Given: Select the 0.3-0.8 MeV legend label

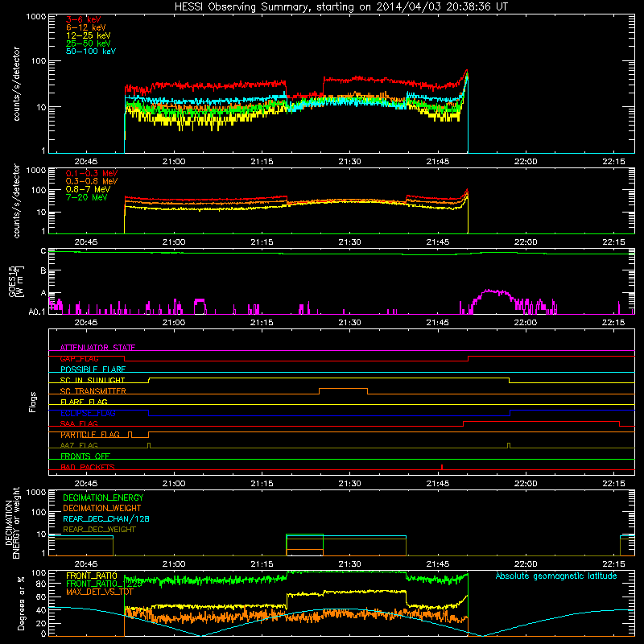Looking at the screenshot, I should pos(92,181).
